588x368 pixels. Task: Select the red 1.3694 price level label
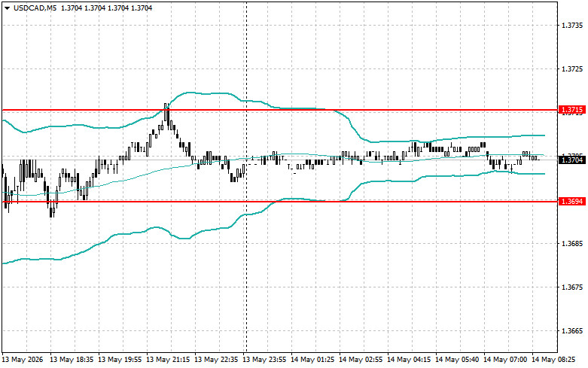pyautogui.click(x=572, y=201)
